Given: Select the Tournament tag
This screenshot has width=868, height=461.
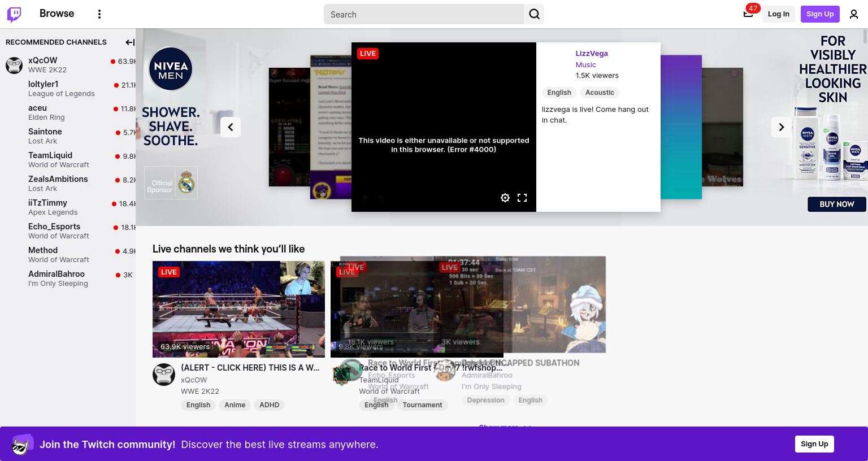Looking at the screenshot, I should point(423,405).
